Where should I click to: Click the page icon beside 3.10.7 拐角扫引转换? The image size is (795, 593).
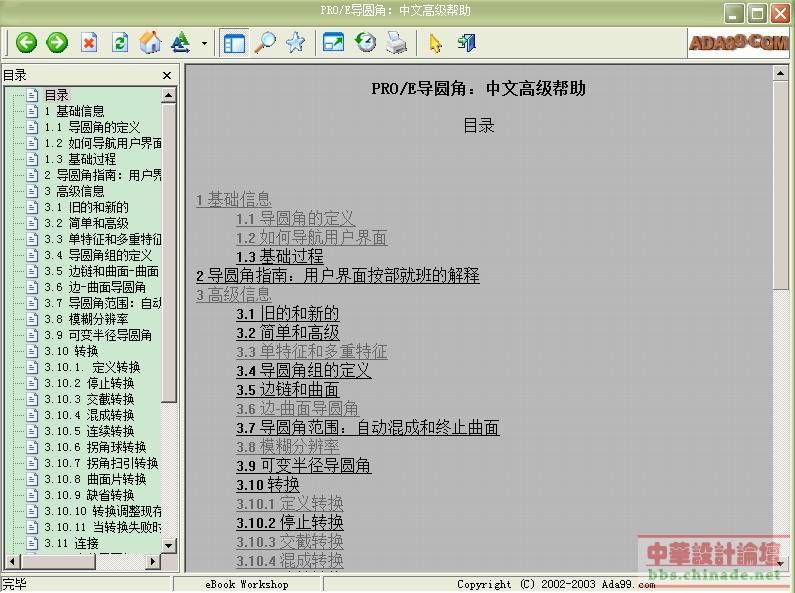coord(32,463)
